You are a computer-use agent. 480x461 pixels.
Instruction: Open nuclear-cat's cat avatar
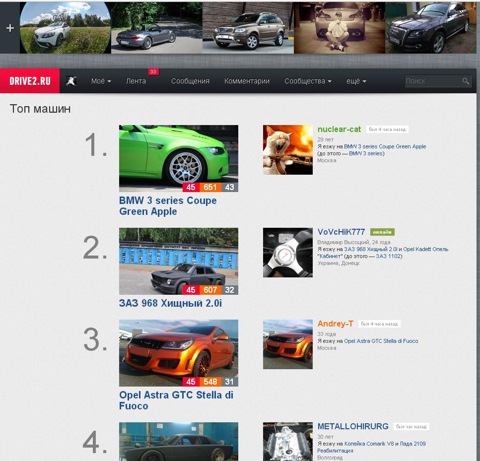pos(288,150)
